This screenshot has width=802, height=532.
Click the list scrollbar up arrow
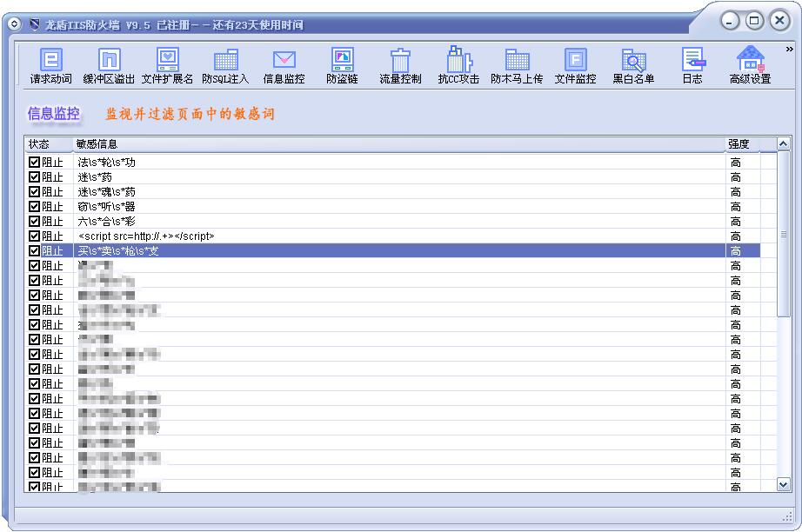(x=783, y=144)
